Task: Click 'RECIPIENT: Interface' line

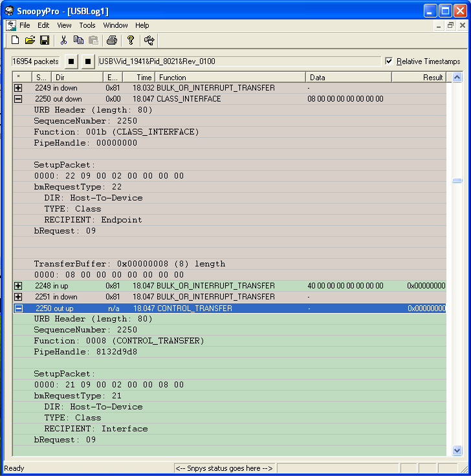Action: (x=96, y=429)
